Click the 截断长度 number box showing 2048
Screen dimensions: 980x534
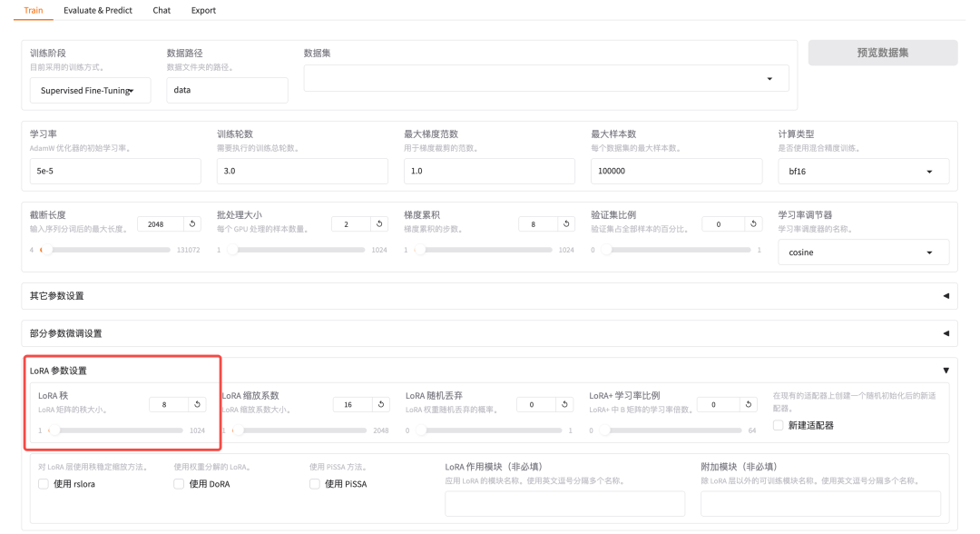click(161, 223)
